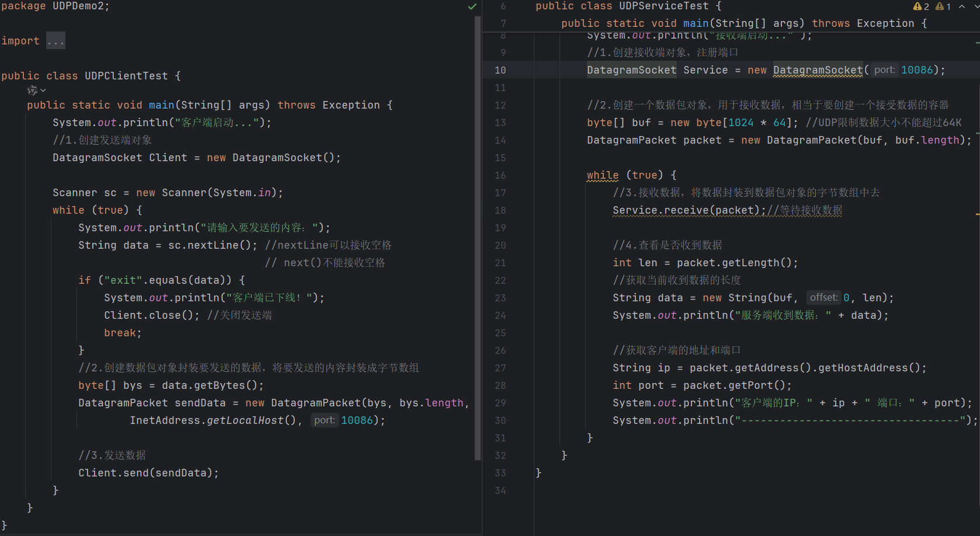
Task: Click 'Client.close();' statement
Action: tap(152, 315)
